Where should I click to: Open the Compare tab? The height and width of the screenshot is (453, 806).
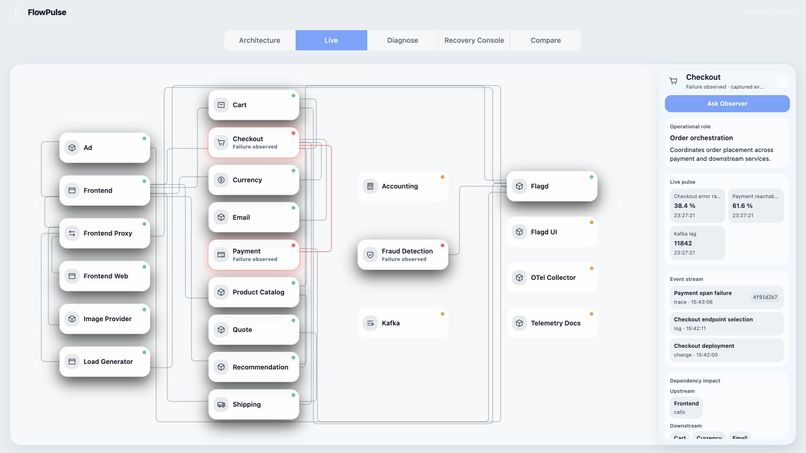pos(545,40)
